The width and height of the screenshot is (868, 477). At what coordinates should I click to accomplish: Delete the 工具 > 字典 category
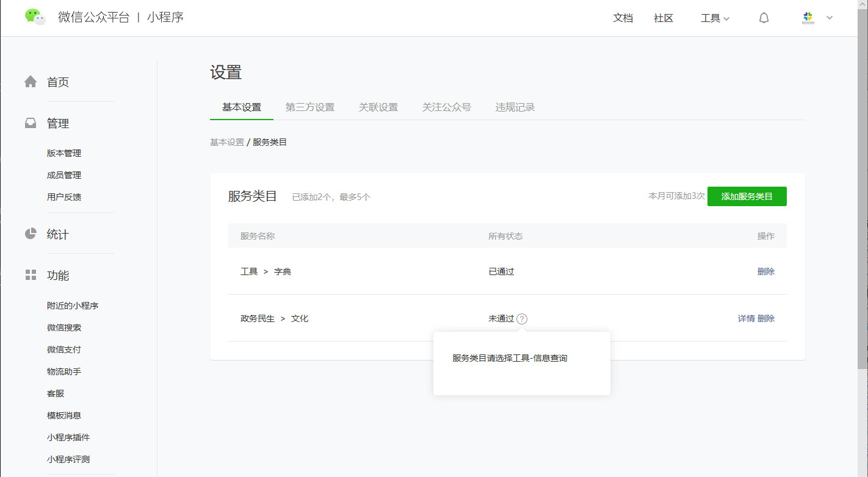tap(766, 271)
